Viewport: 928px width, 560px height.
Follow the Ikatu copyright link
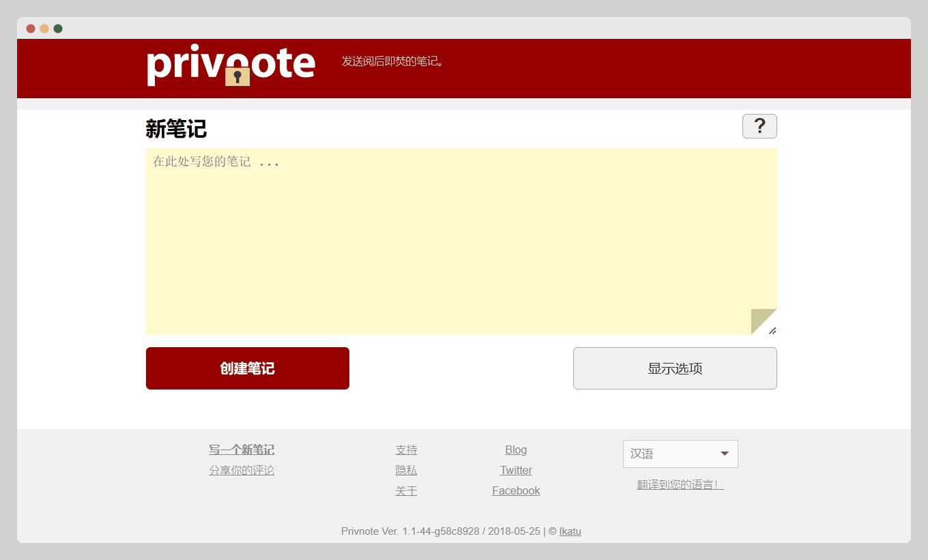coord(570,531)
